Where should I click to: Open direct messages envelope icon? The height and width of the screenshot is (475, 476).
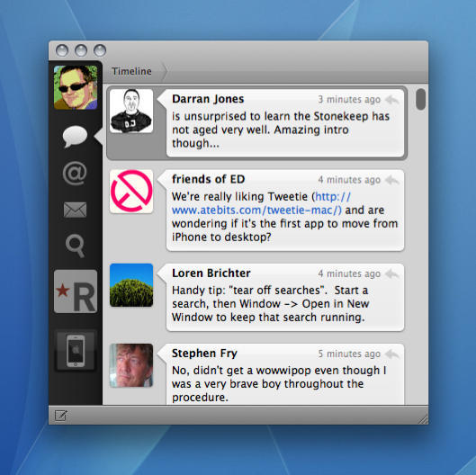[75, 210]
